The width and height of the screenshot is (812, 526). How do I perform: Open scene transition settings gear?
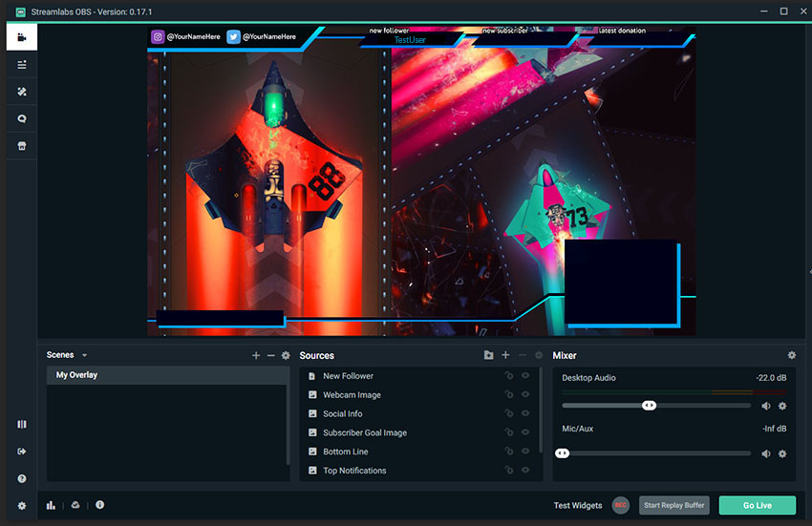286,355
